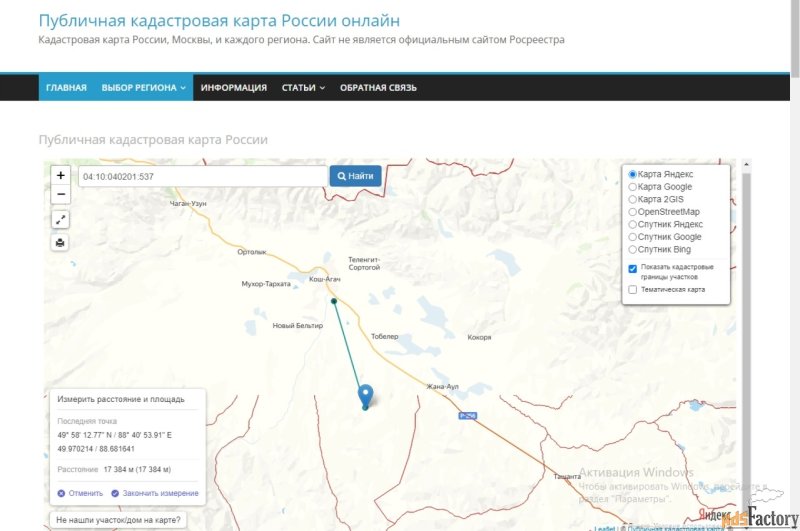Click Кокоря label on map

pos(479,337)
